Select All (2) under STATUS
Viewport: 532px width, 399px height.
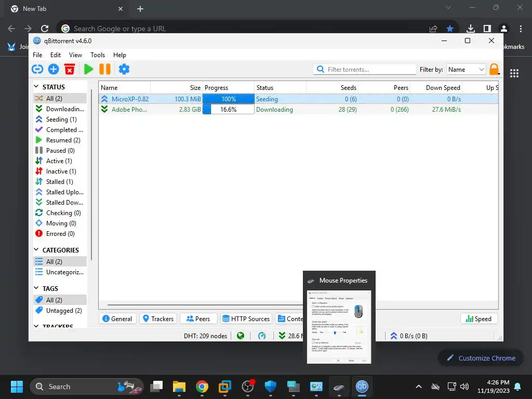pyautogui.click(x=60, y=98)
